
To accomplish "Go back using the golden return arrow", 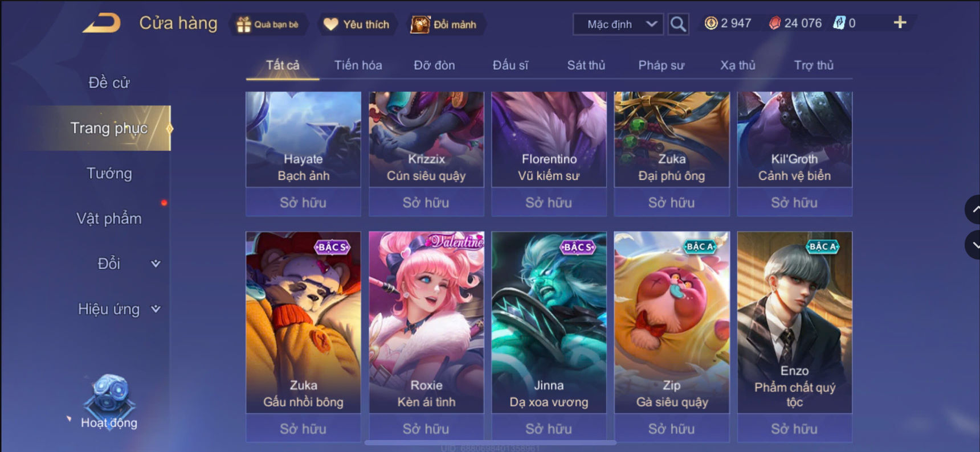I will [x=103, y=23].
